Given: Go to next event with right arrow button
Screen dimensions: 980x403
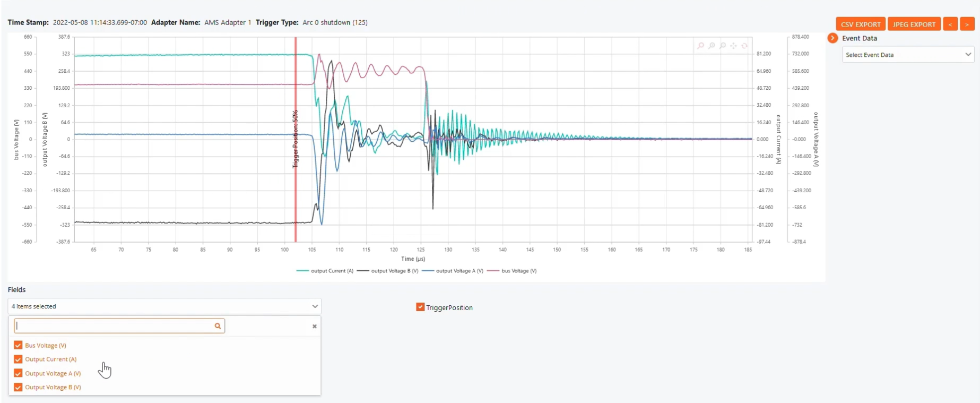Looking at the screenshot, I should 967,24.
